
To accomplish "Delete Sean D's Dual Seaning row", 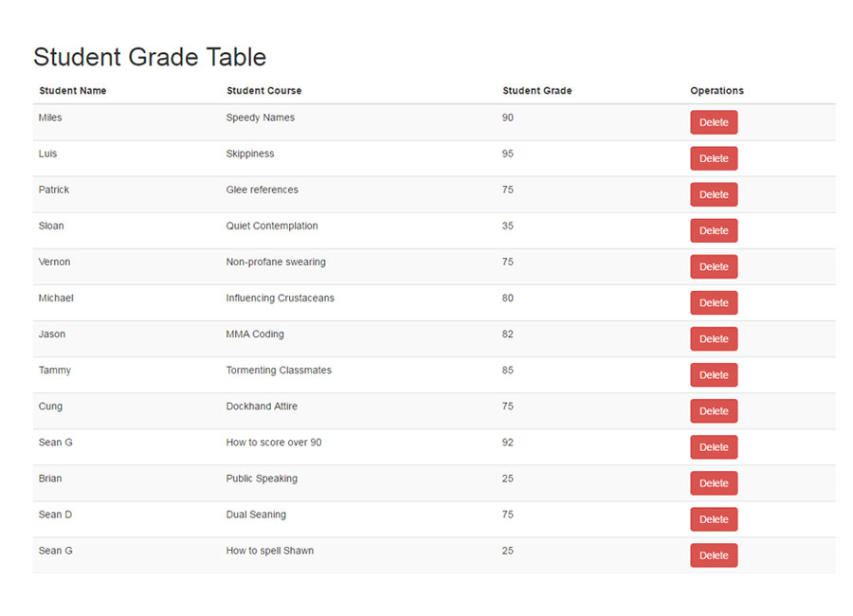I will (x=714, y=519).
